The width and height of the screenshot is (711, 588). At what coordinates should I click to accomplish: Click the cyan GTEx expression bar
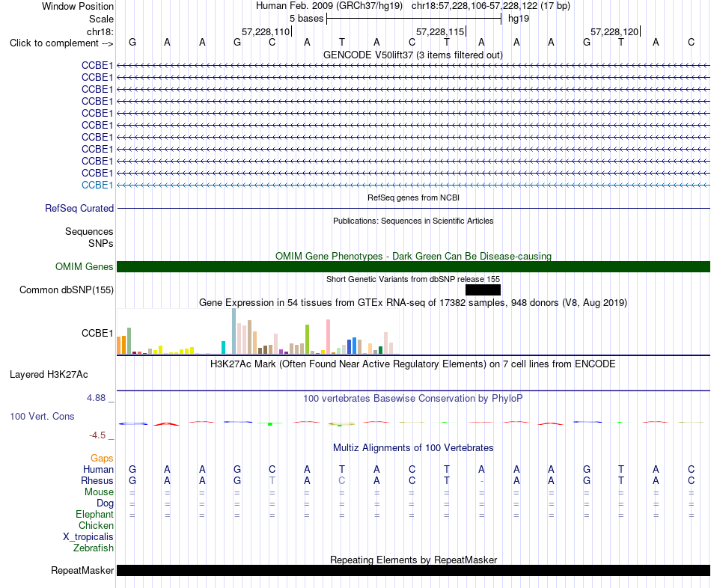(223, 347)
